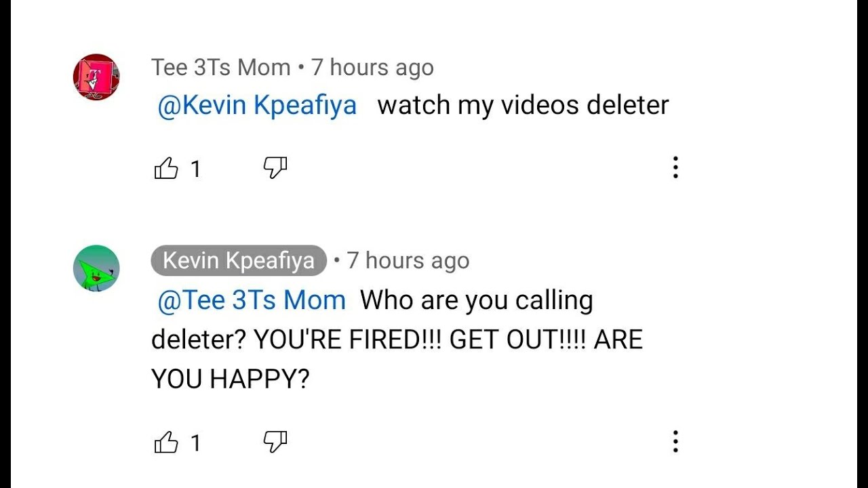The image size is (868, 488).
Task: Select the 'watch my videos deleter' comment text
Action: click(523, 106)
